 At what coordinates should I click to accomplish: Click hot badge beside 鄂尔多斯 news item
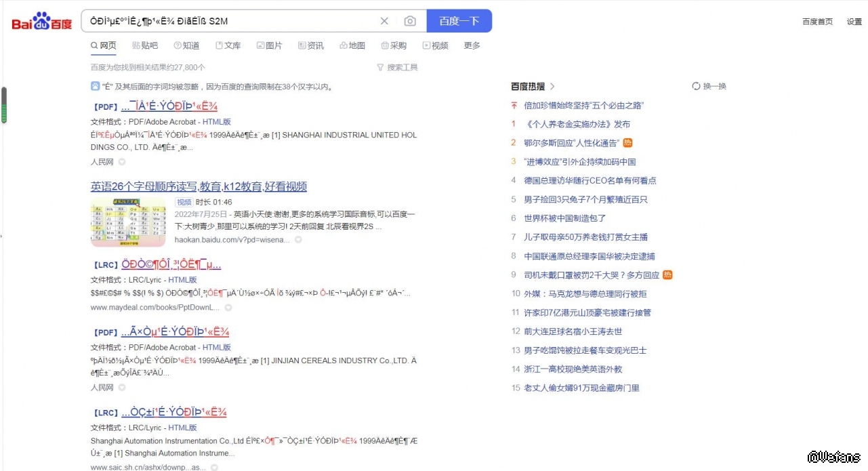pos(627,143)
